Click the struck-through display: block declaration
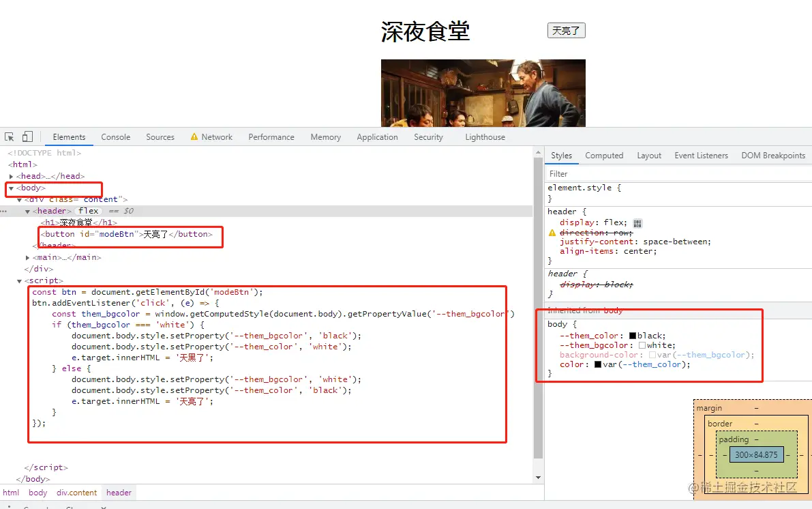Viewport: 812px width, 509px height. pos(596,285)
